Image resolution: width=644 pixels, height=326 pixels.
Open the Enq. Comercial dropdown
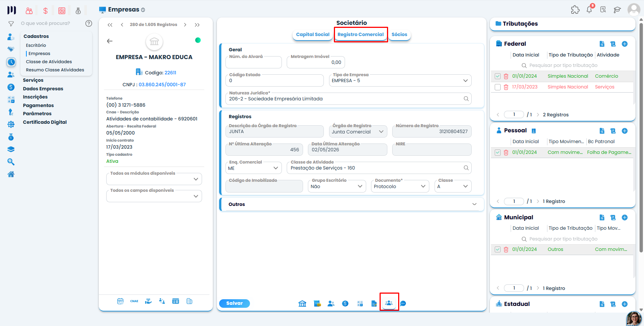(x=254, y=168)
